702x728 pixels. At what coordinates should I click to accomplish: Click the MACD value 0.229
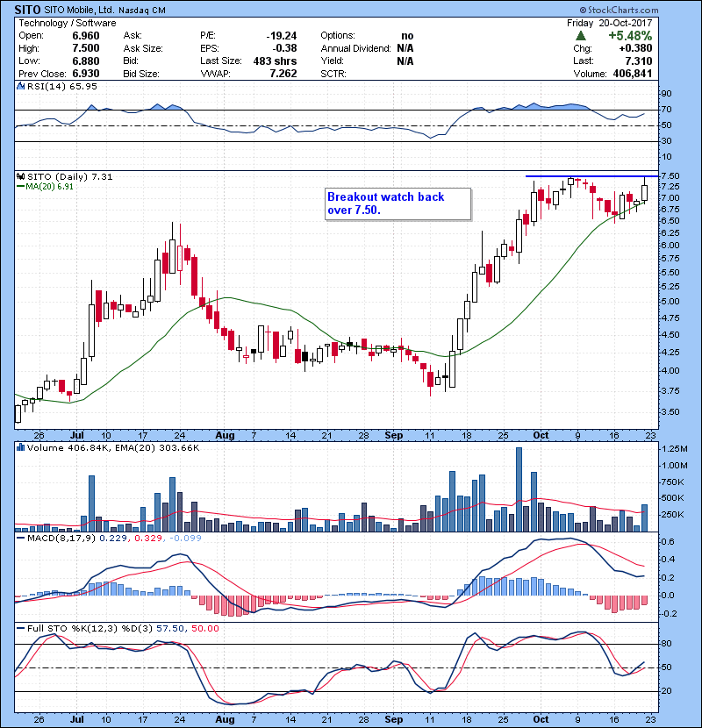pos(113,539)
